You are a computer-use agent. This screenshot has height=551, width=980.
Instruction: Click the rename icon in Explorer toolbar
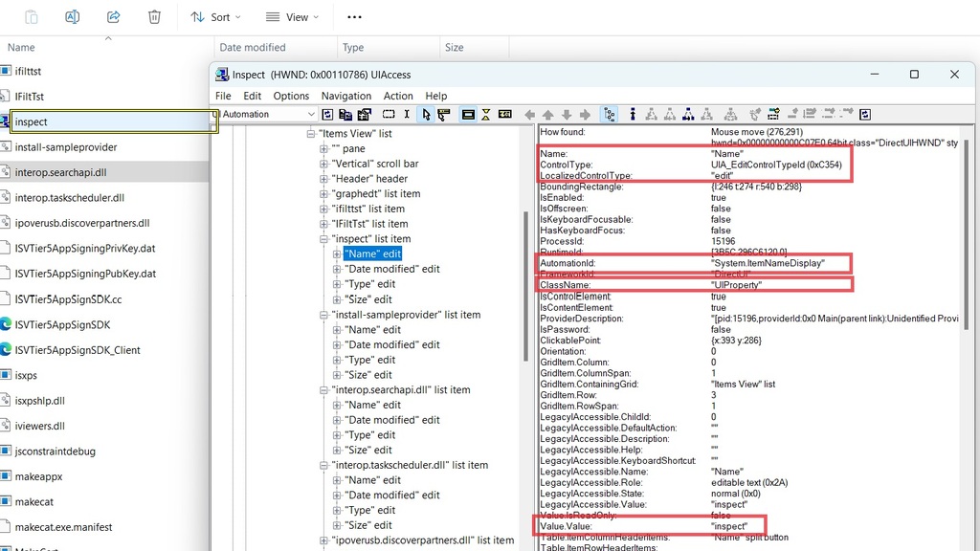[71, 16]
